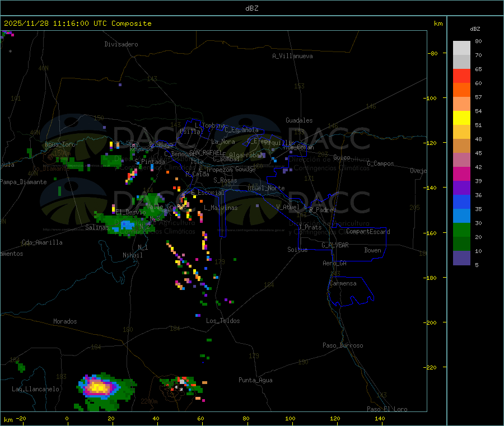This screenshot has height=426, width=504.
Task: Click the Morados map label
Action: tap(65, 321)
